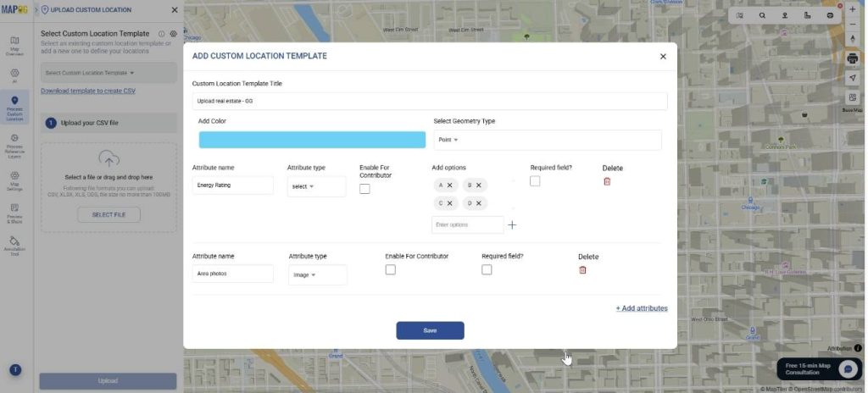This screenshot has width=868, height=393.
Task: Click Download template to create CSV link
Action: click(x=88, y=91)
